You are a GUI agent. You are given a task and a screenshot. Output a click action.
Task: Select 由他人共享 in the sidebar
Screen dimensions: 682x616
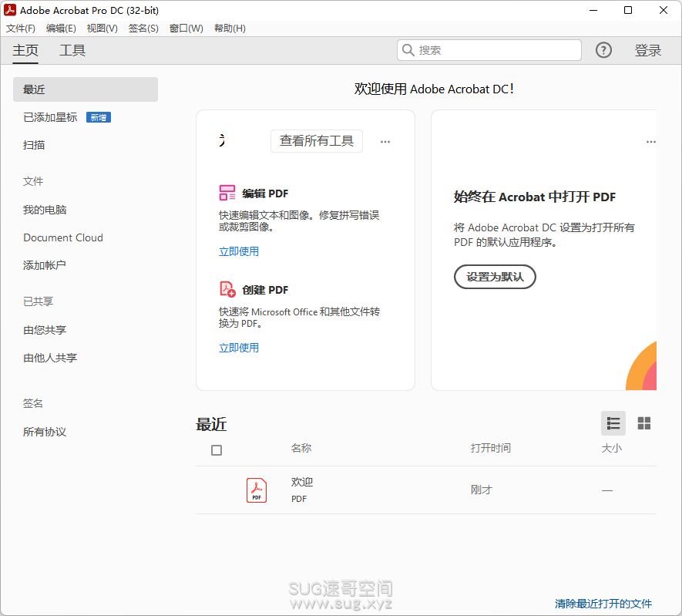tap(50, 358)
